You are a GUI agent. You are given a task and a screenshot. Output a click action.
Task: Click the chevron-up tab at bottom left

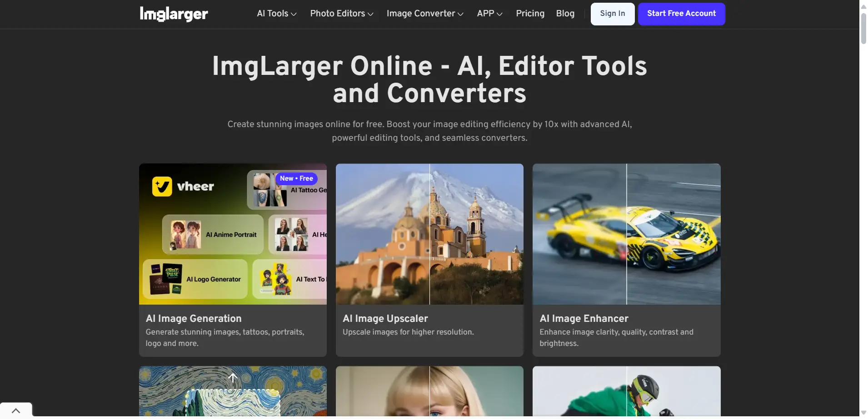[16, 410]
